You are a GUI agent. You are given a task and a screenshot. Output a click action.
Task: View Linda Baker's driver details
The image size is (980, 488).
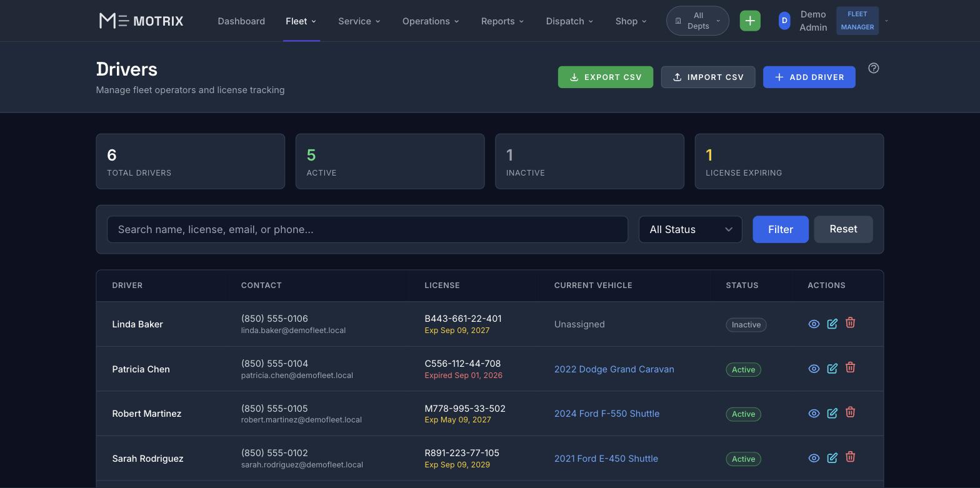click(x=814, y=324)
